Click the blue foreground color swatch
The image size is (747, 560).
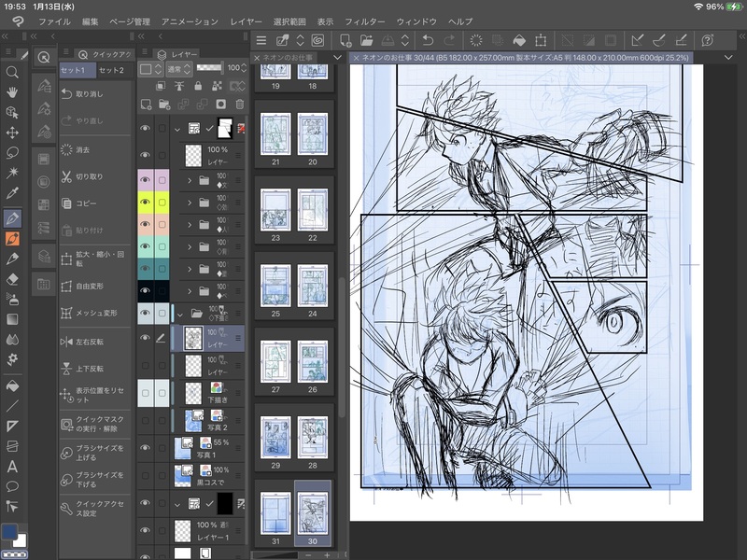tap(9, 532)
